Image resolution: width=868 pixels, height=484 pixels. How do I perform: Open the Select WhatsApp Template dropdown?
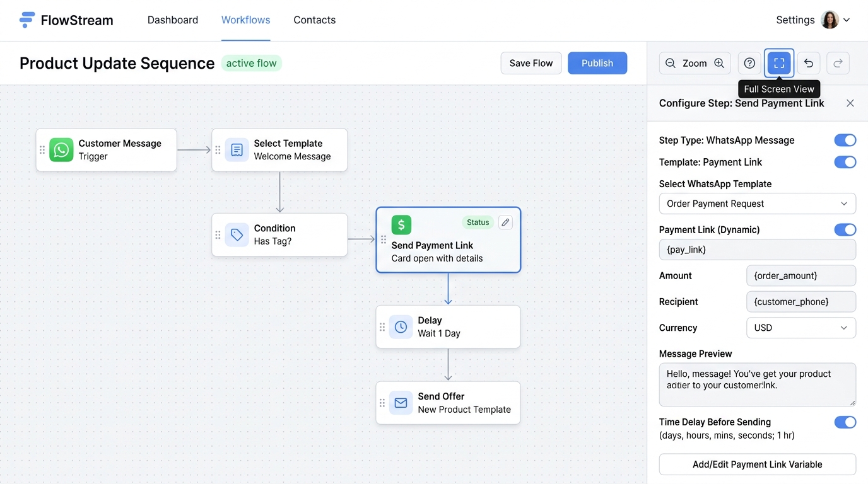coord(758,204)
